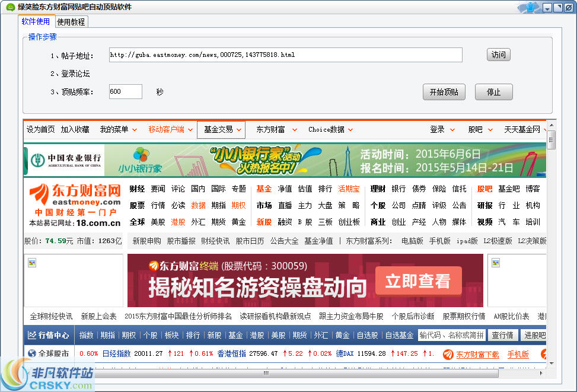Click the 日经指数 ticker link
The image size is (577, 392).
click(x=116, y=353)
